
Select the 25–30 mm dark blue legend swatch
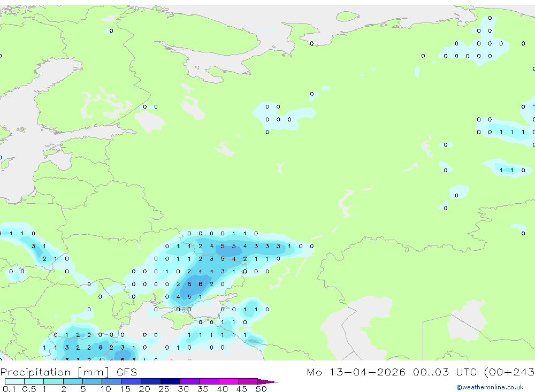tap(170, 381)
